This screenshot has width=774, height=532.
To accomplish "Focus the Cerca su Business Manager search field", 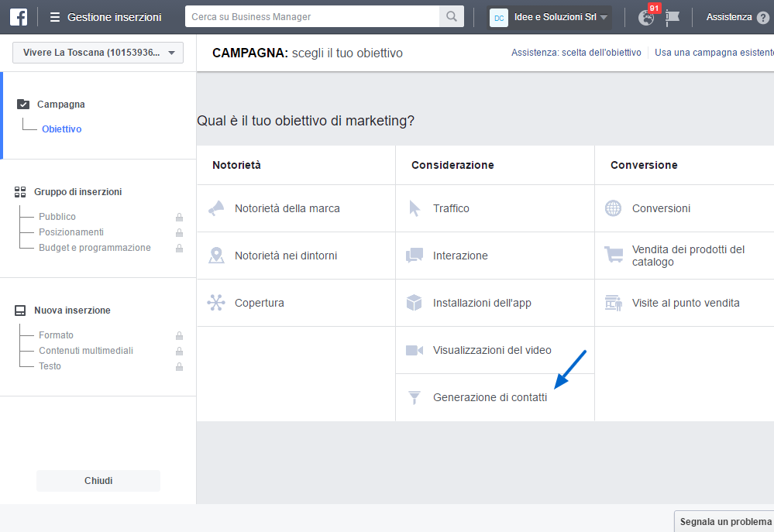I will coord(312,16).
